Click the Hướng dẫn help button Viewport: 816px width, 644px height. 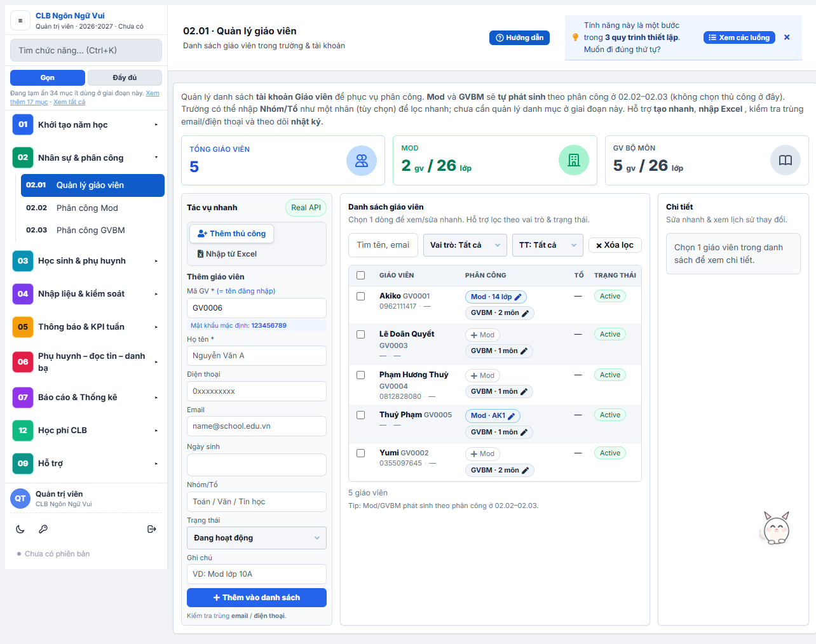tap(519, 37)
